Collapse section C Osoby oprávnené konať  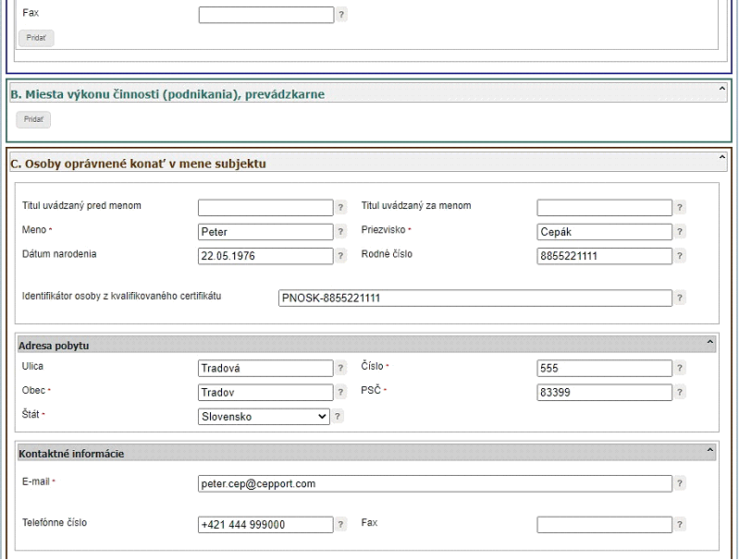[721, 157]
